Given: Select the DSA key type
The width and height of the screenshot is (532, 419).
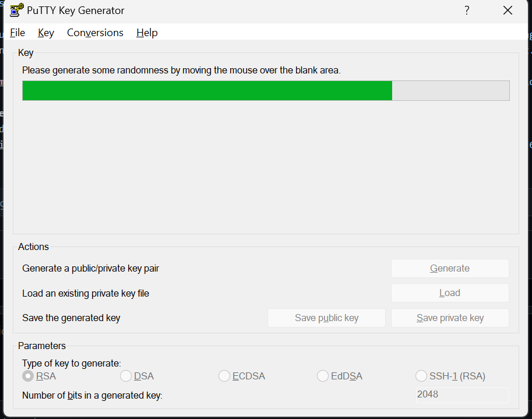Looking at the screenshot, I should pos(137,376).
